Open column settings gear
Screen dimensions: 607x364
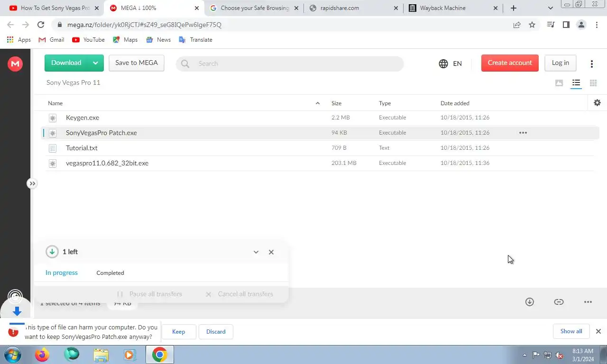pos(597,102)
